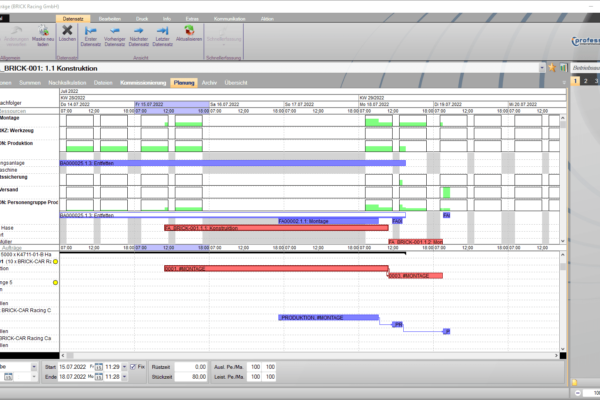Click the Ende date field 18.07.2022
The width and height of the screenshot is (600, 400).
click(73, 377)
